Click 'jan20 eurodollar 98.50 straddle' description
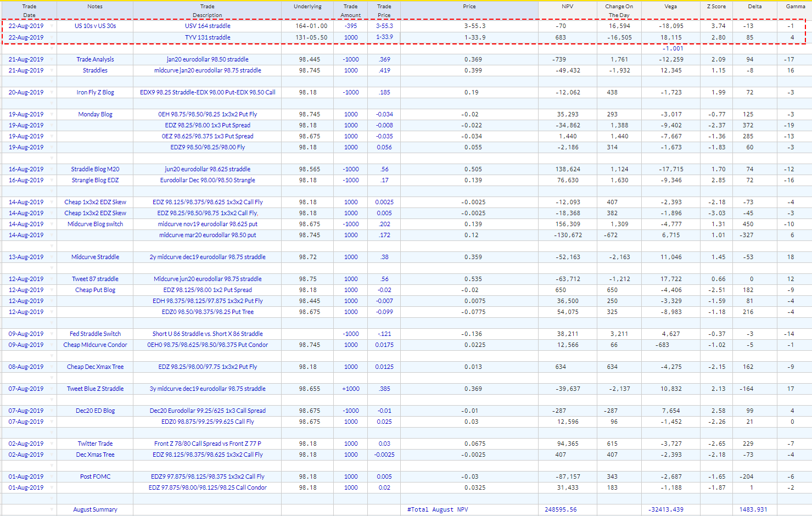This screenshot has width=812, height=516. 208,59
